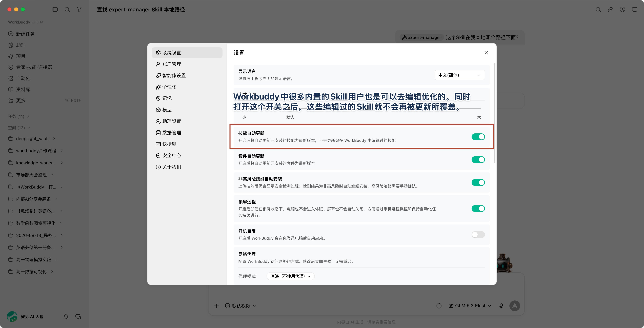The image size is (644, 328).
Task: Select the 助理设置 settings tab
Action: click(x=187, y=121)
